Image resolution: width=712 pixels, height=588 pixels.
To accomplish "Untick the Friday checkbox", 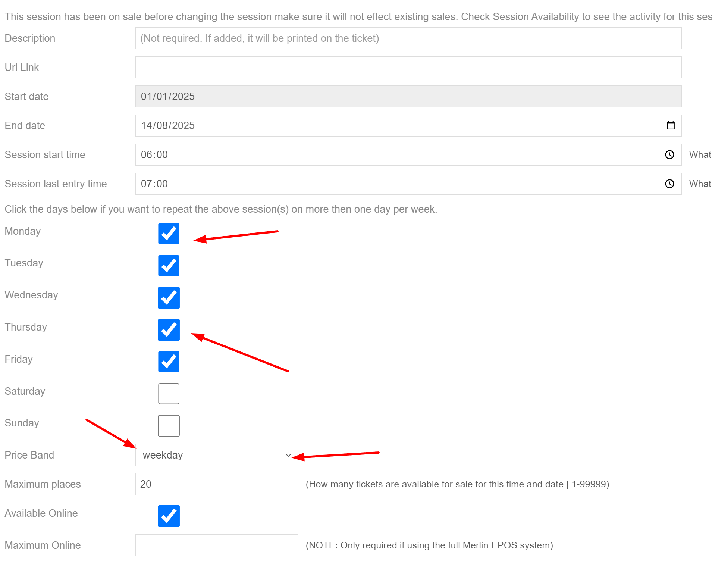I will pos(169,362).
